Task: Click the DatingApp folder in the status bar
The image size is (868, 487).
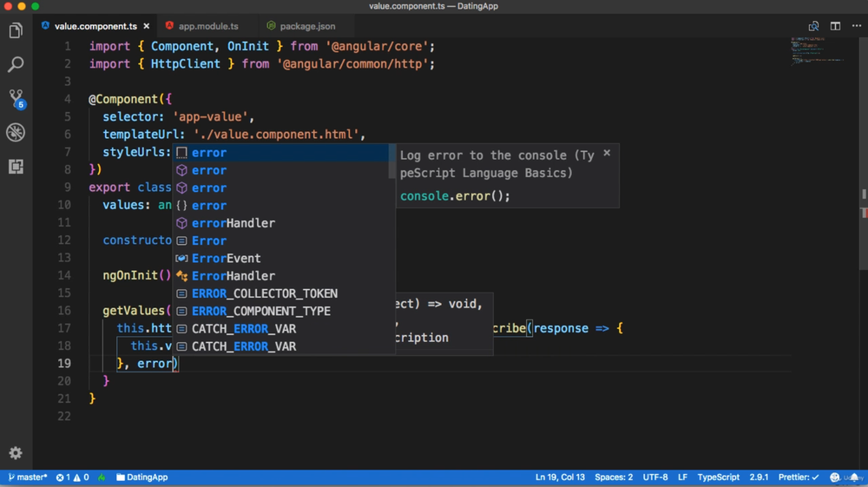Action: pos(141,477)
